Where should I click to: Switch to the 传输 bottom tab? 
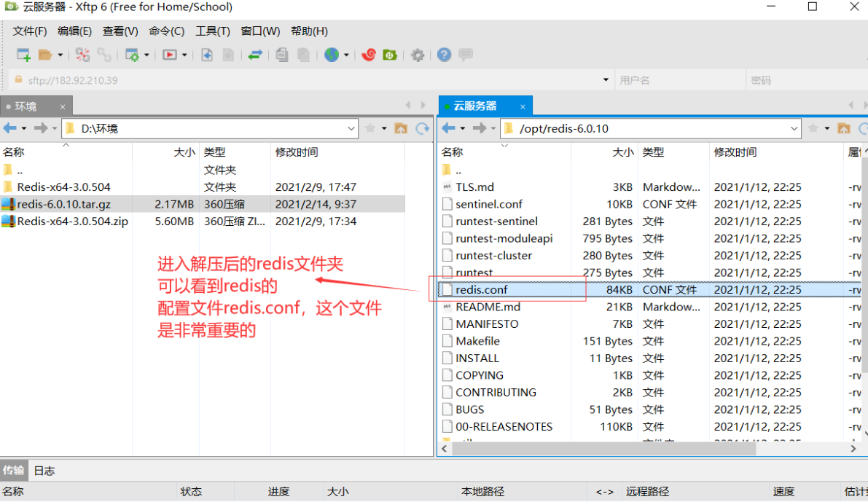point(13,471)
